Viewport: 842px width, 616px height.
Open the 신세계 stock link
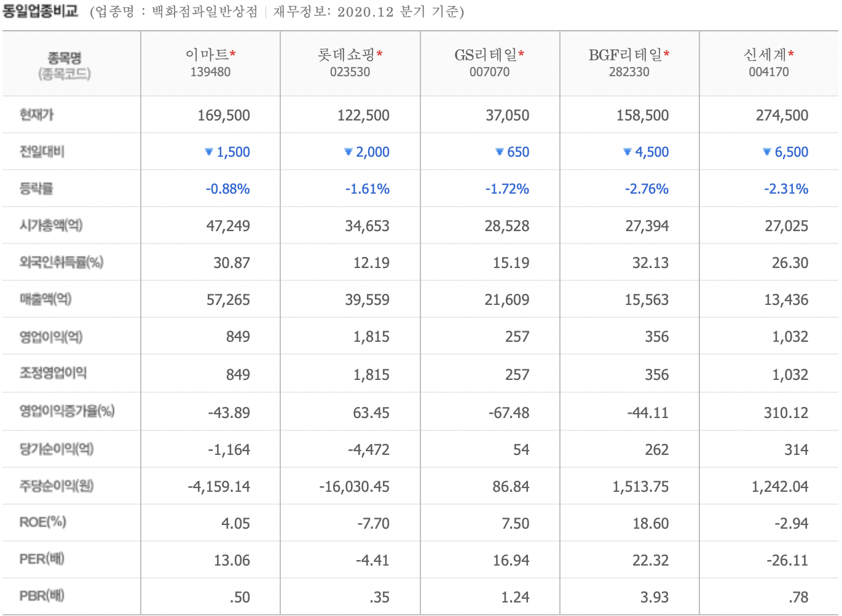coord(765,55)
